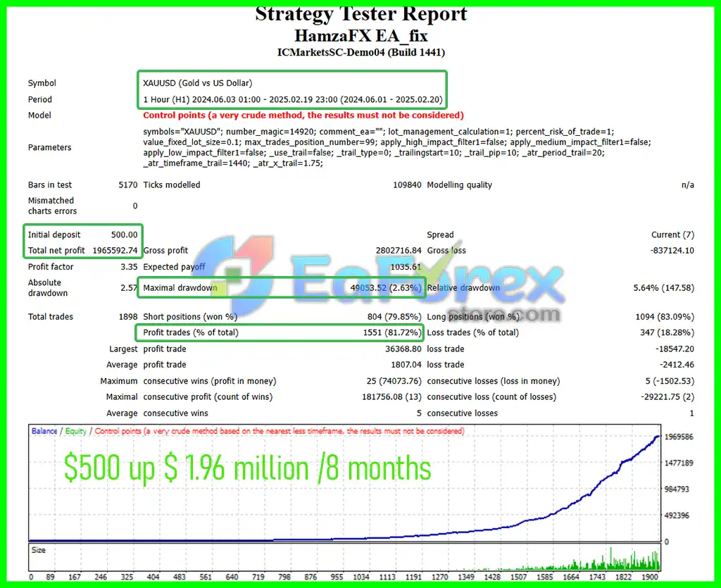Click the 'Equity' chart legend label

[76, 431]
